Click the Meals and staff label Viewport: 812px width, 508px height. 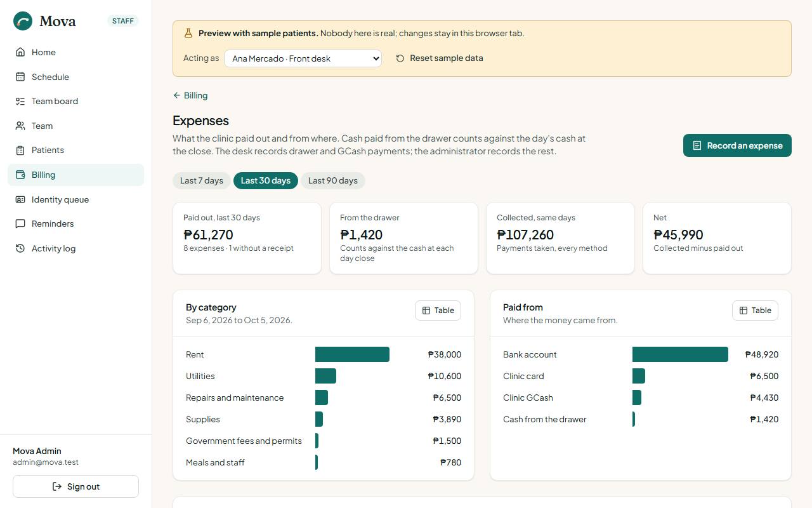tap(215, 462)
